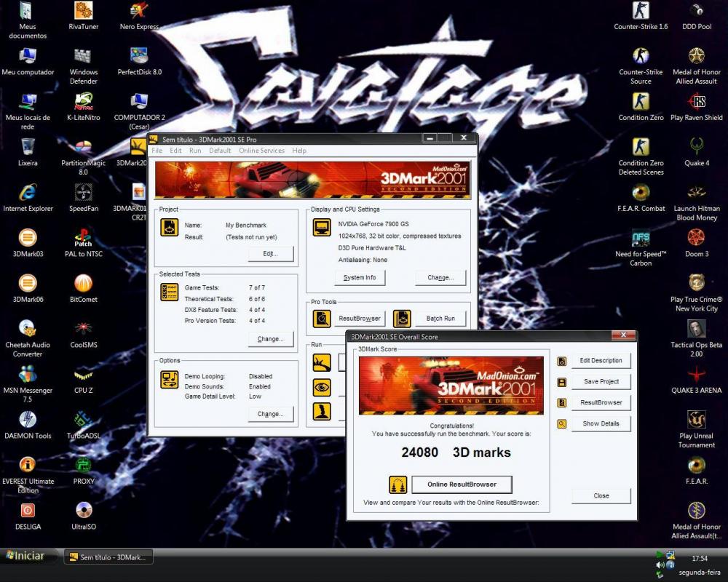The height and width of the screenshot is (582, 728).
Task: Click the Online ResultBrowser icon in score dialog
Action: [x=397, y=485]
